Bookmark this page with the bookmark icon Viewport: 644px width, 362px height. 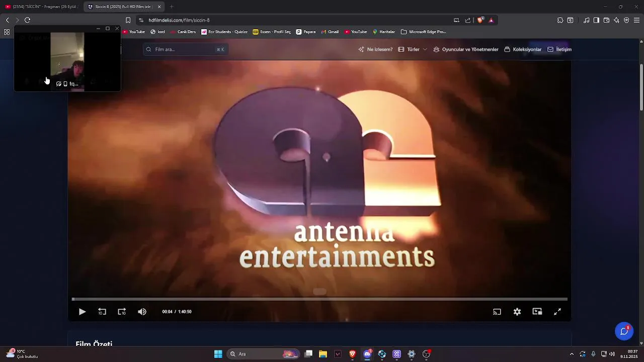(x=128, y=20)
